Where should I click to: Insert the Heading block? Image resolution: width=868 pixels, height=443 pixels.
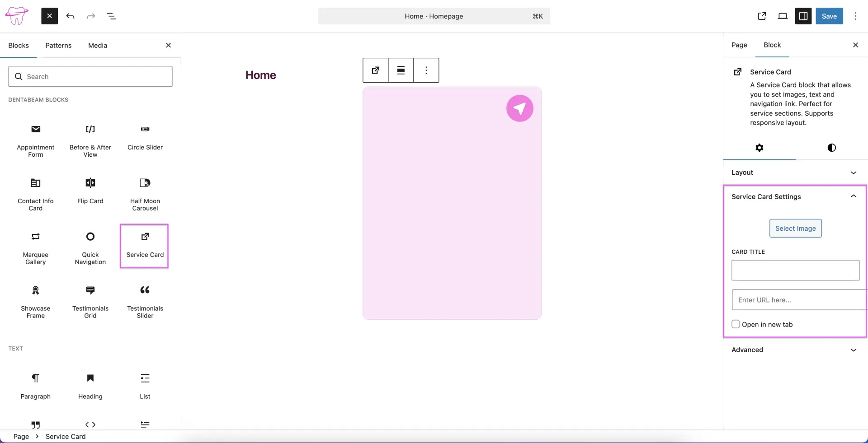pyautogui.click(x=90, y=386)
